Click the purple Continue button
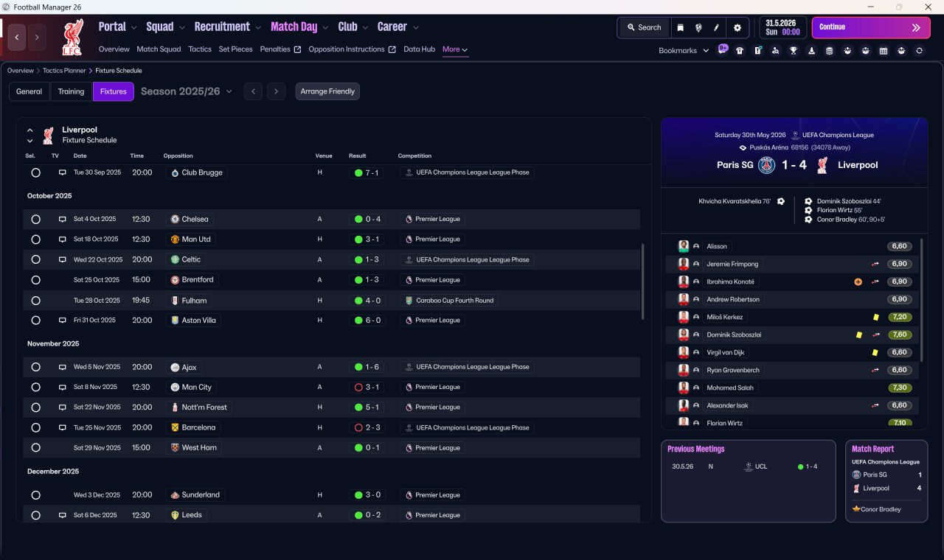The height and width of the screenshot is (560, 944). (871, 27)
